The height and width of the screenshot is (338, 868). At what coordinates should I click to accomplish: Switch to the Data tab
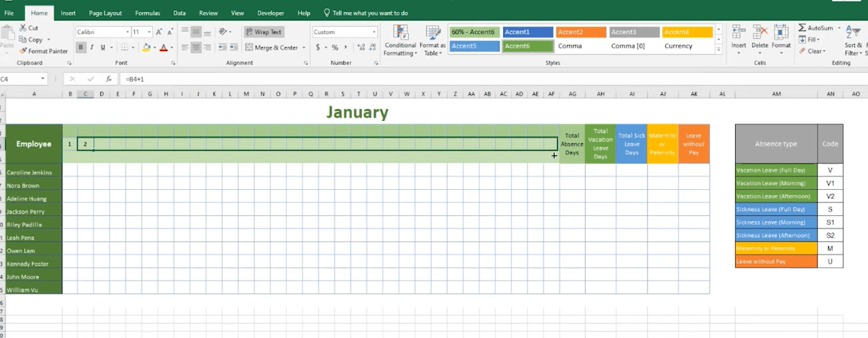point(179,13)
